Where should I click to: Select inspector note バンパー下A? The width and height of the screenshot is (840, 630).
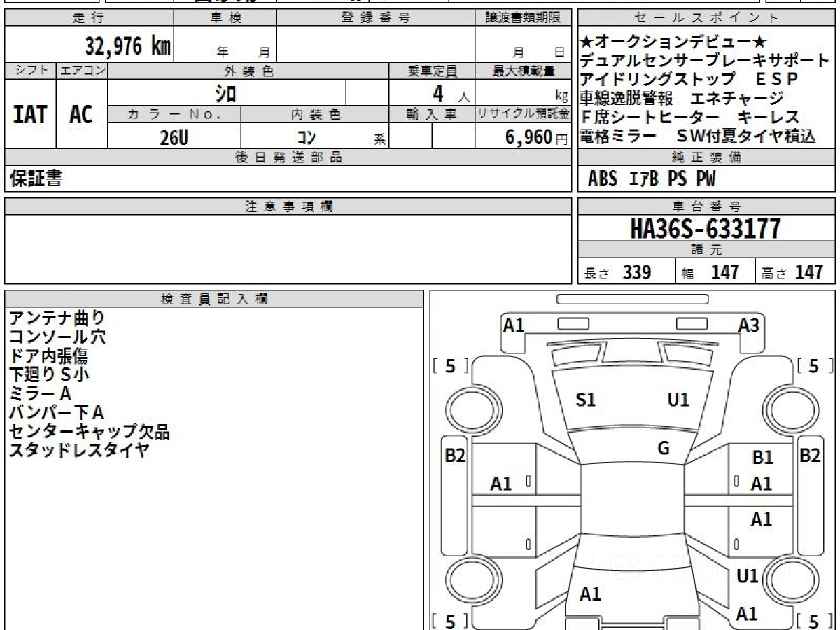(57, 413)
